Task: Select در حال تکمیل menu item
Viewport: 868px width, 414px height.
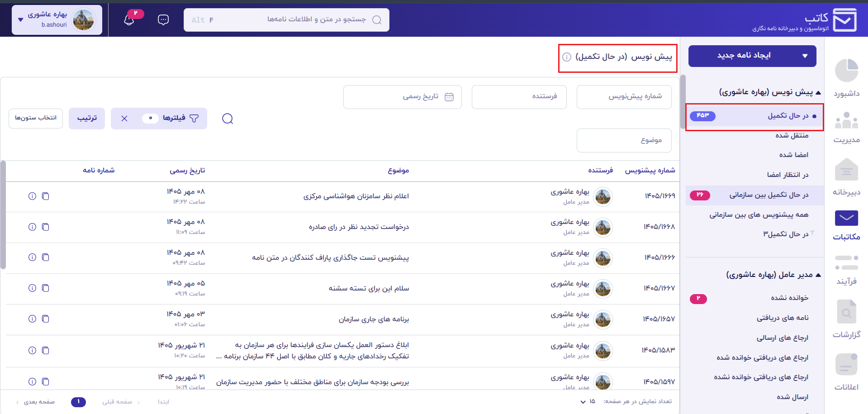Action: click(x=754, y=116)
